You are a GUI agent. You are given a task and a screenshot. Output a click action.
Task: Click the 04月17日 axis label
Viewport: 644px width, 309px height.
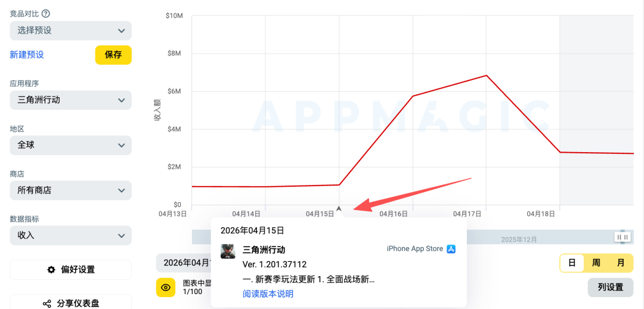tap(467, 214)
